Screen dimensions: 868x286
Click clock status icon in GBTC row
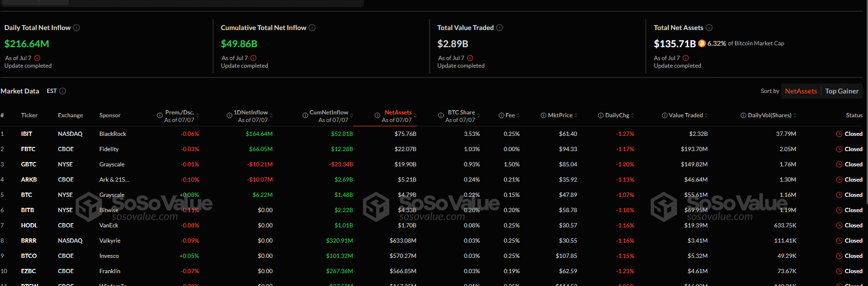point(839,164)
